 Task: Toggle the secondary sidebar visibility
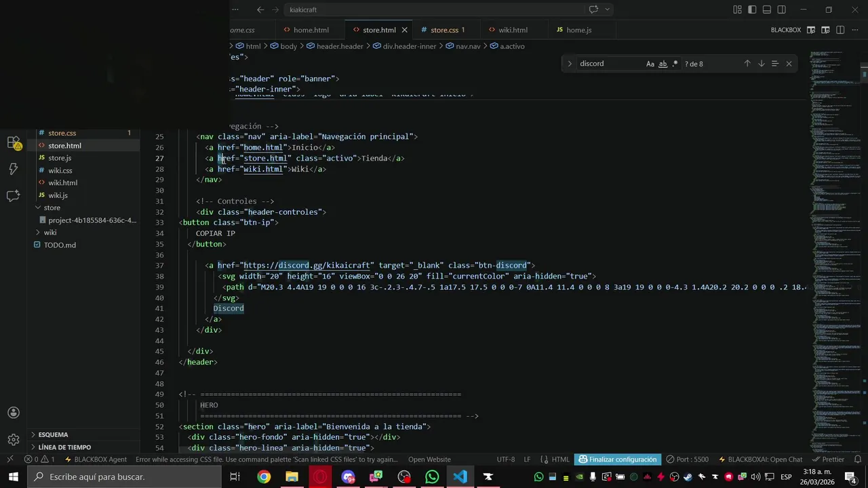(782, 9)
